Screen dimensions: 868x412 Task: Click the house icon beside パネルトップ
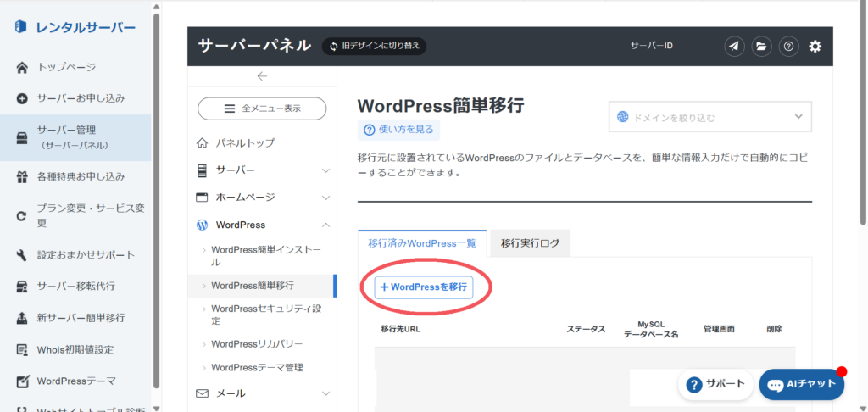[202, 143]
